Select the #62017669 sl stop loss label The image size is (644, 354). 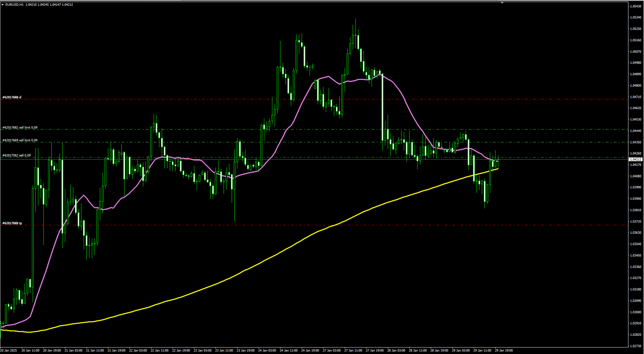[x=12, y=97]
